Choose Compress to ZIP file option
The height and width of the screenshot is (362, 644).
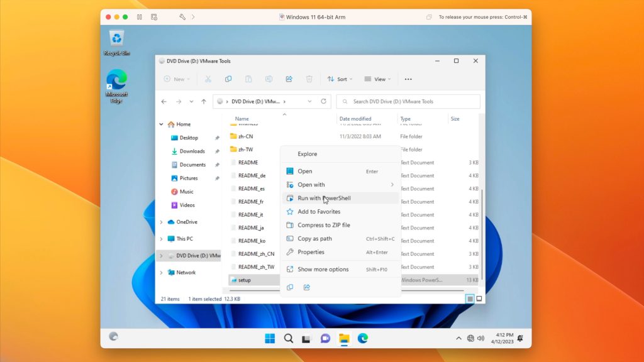324,225
